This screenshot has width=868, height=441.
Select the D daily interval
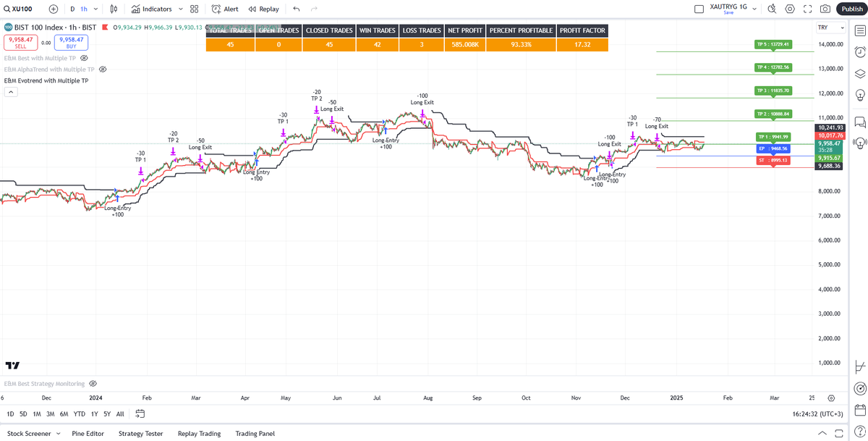[x=72, y=9]
